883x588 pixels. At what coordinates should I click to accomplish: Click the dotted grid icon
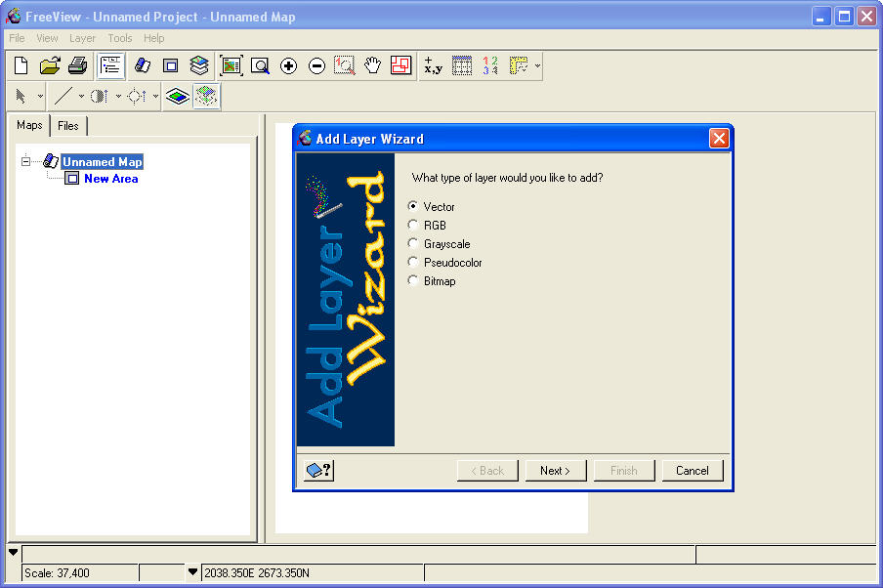(x=462, y=65)
